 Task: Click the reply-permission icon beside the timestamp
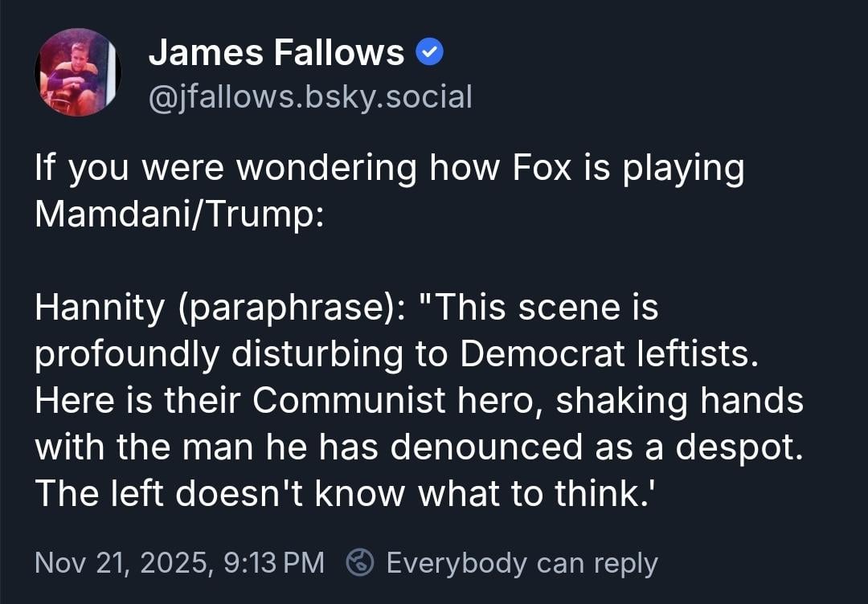[358, 562]
